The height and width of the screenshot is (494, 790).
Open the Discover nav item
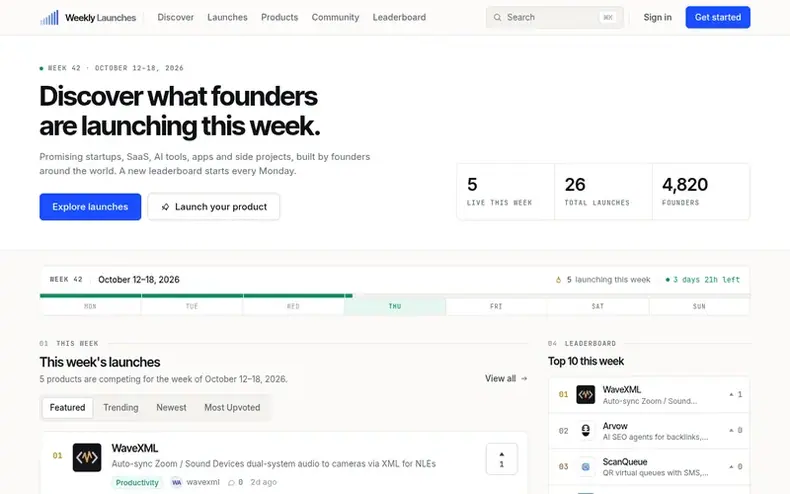pos(175,17)
